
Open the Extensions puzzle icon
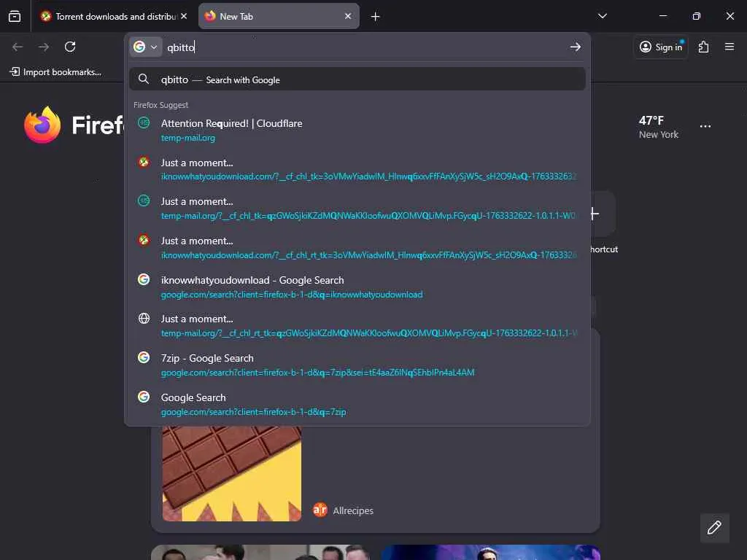pyautogui.click(x=704, y=47)
